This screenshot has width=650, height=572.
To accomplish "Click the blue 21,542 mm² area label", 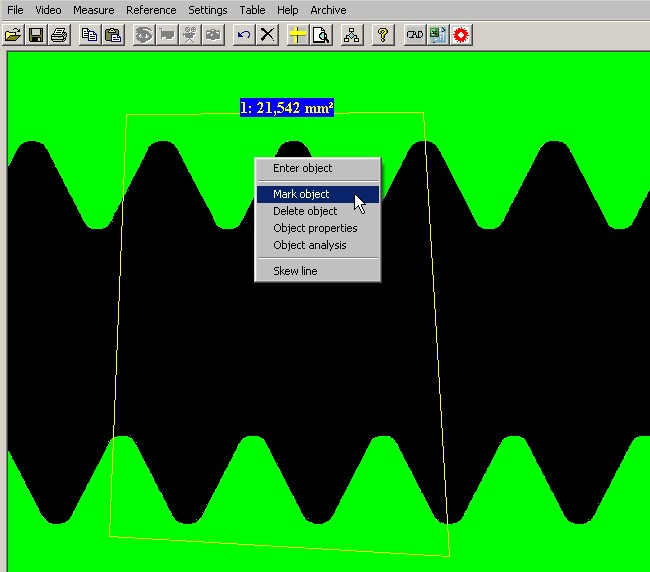I will [x=287, y=107].
